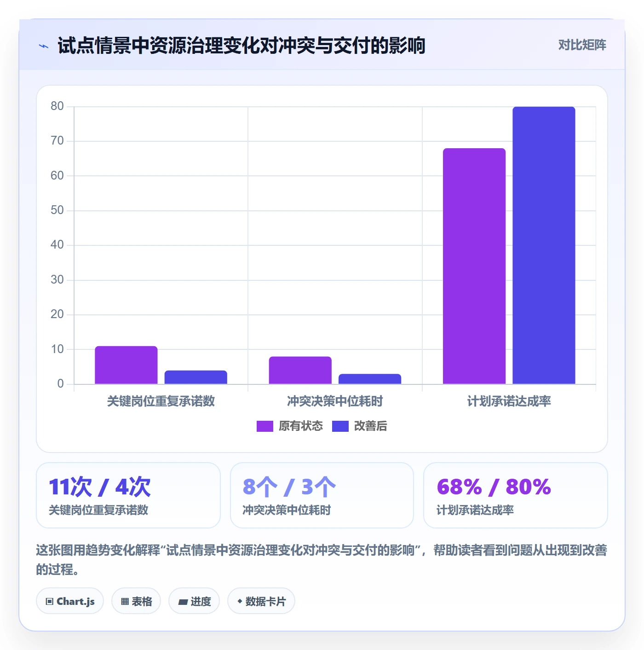Click the chart title 试点情景中资源治理变化
Viewport: 644px width, 650px height.
coord(241,46)
